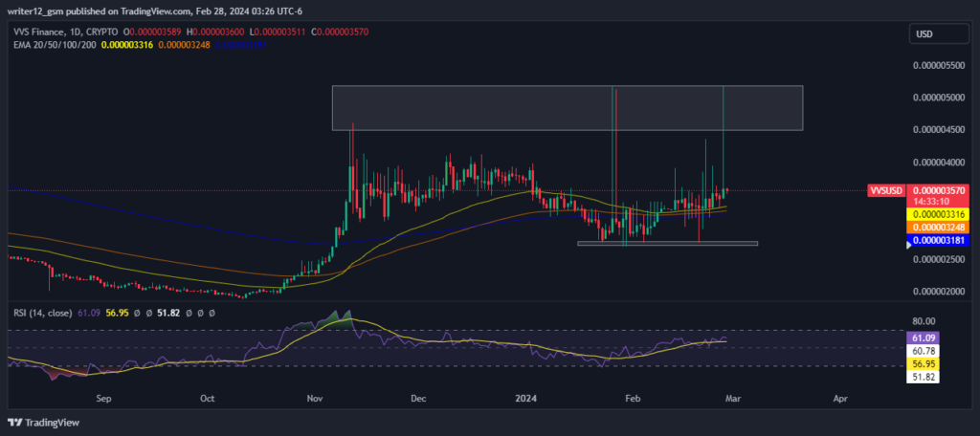This screenshot has width=980, height=436.
Task: Click RSI axis level 80.00
Action: 924,321
